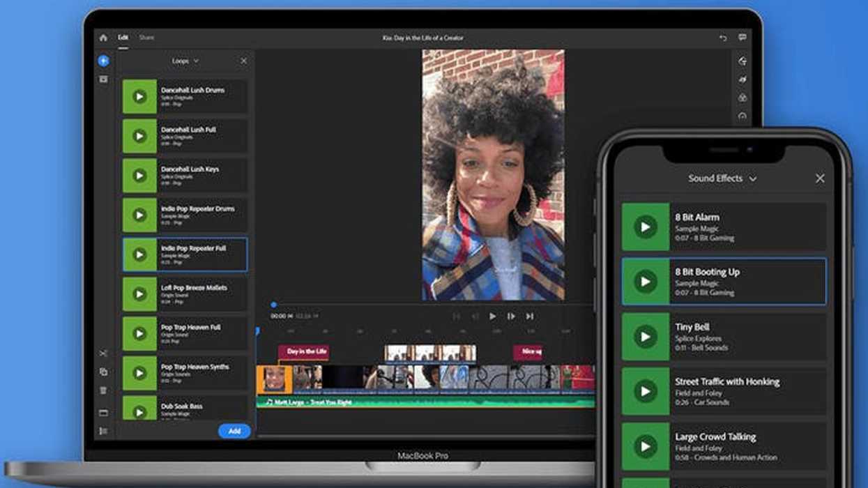
Task: Preview the Dancehall Lush Full loop
Action: (139, 136)
